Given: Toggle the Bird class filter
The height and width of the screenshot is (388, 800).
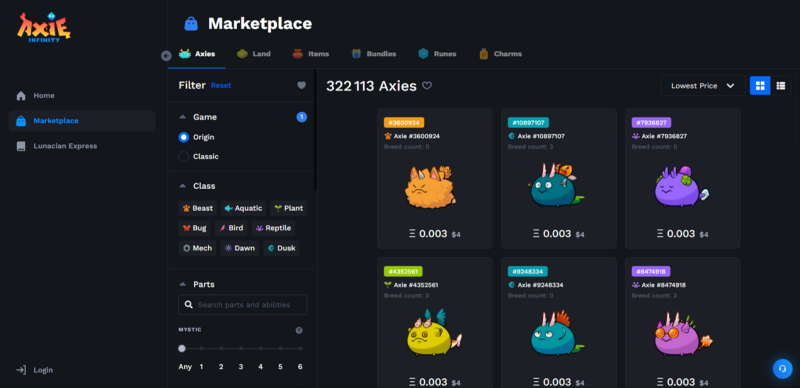Looking at the screenshot, I should tap(231, 228).
